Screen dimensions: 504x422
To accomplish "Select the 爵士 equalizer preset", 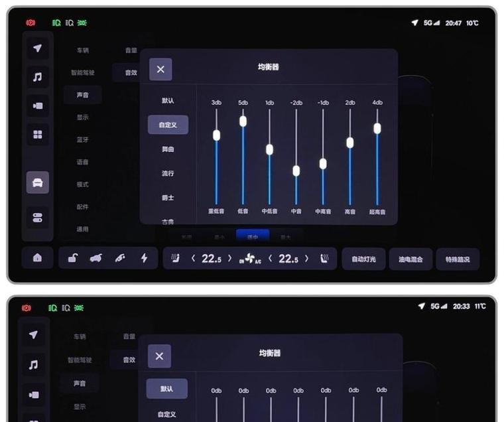I will (168, 198).
